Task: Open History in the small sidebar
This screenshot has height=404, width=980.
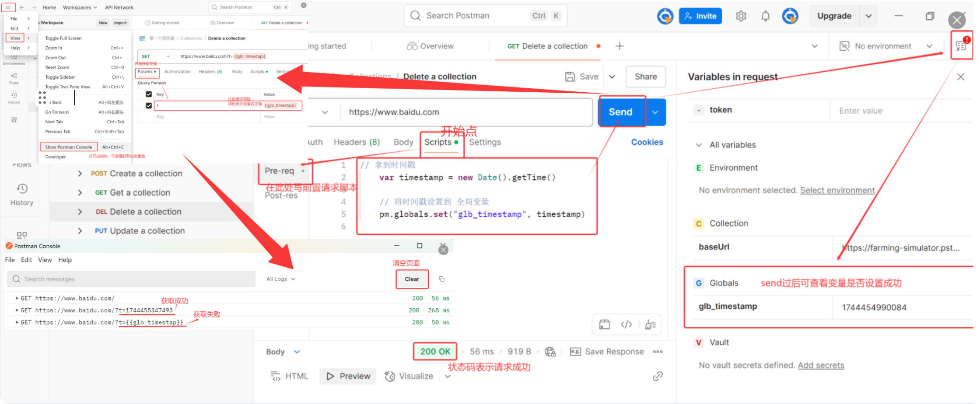Action: click(x=14, y=98)
